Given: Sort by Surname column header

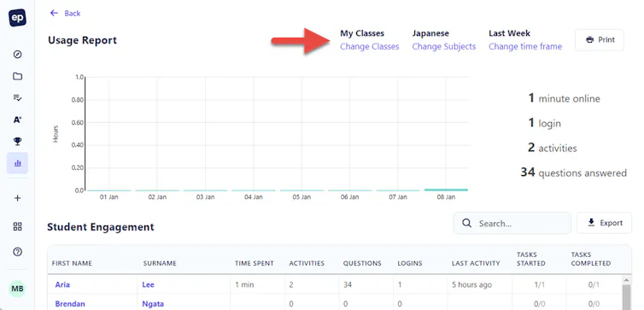Looking at the screenshot, I should (160, 263).
